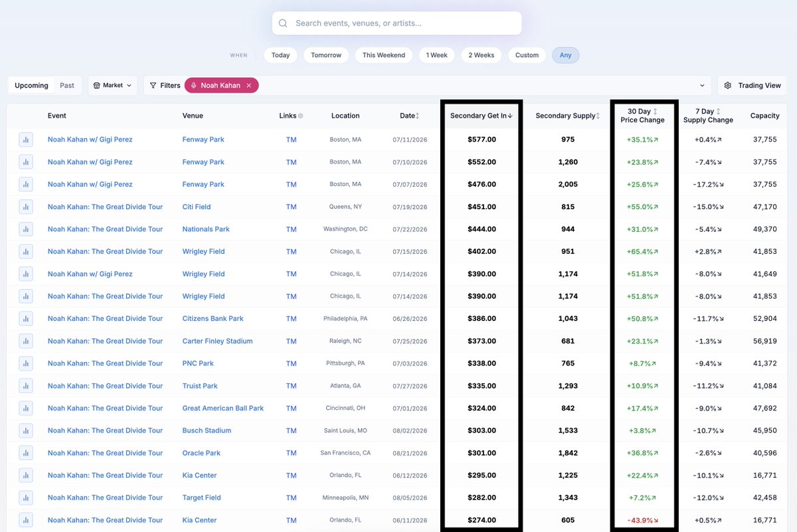
Task: Click the search events input field
Action: coord(397,23)
